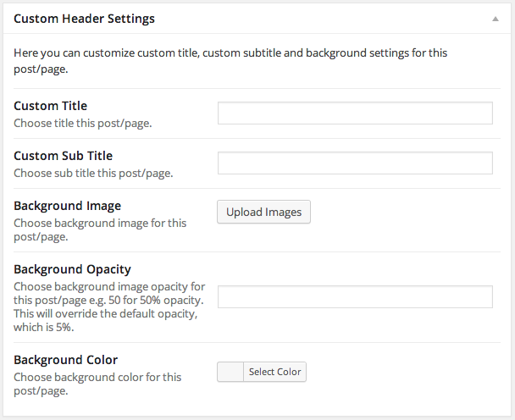The height and width of the screenshot is (420, 515).
Task: Select the Background Color field label
Action: click(x=66, y=360)
